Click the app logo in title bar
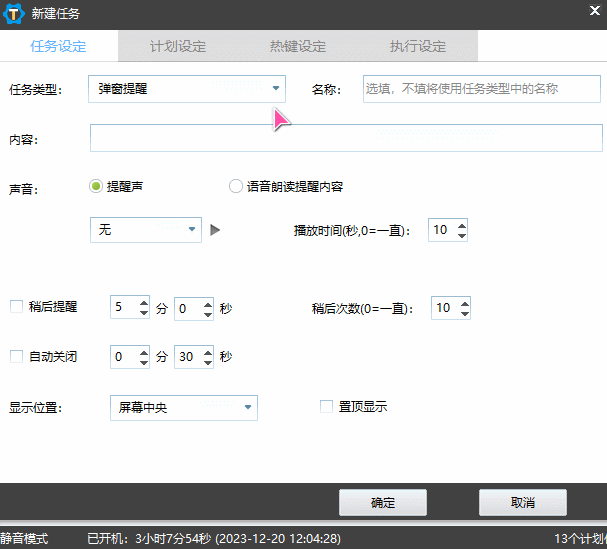This screenshot has width=607, height=549. (18, 14)
